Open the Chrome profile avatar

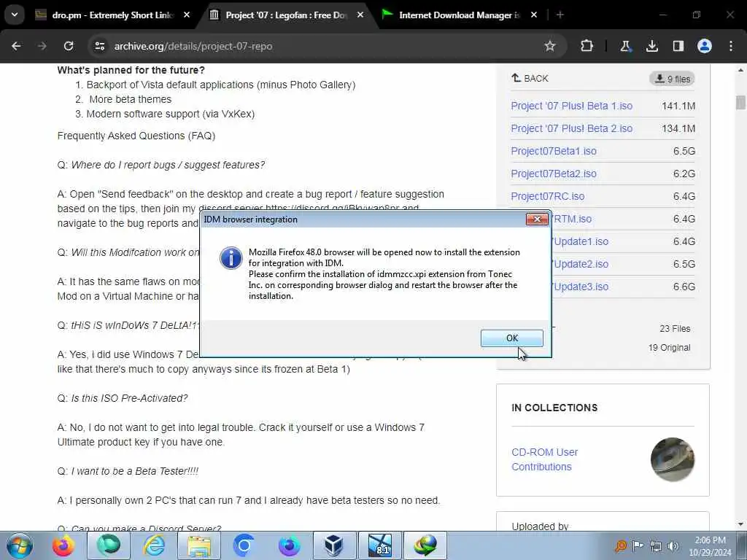coord(705,46)
